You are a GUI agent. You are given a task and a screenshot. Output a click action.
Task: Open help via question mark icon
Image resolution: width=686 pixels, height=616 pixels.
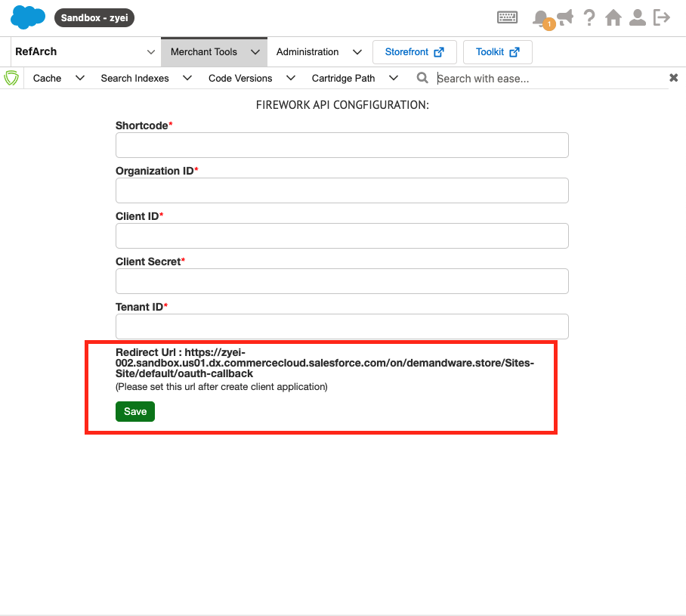coord(589,17)
